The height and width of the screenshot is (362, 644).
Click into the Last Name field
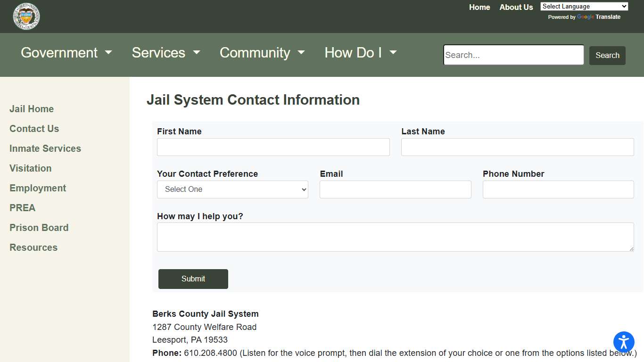pyautogui.click(x=517, y=147)
